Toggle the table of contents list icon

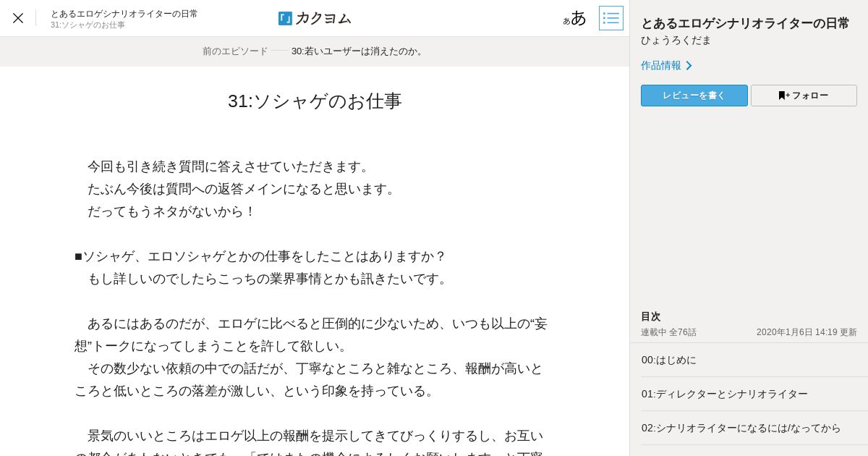611,18
